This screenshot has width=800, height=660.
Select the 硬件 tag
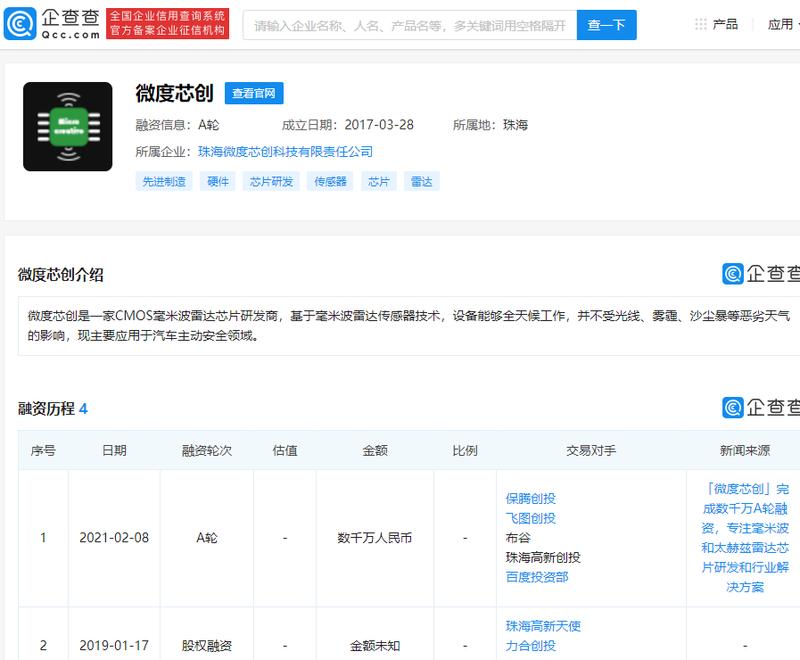point(218,182)
